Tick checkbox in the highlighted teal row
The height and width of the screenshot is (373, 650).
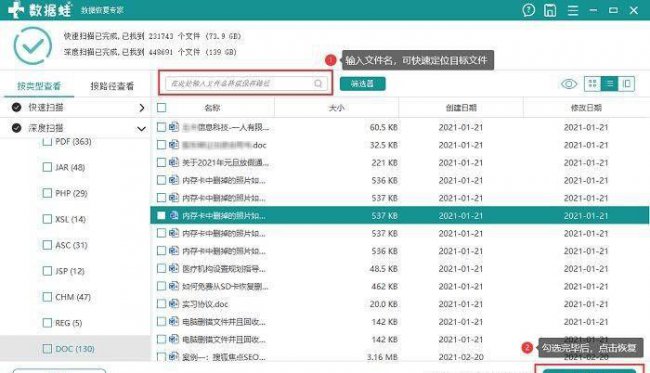click(x=161, y=216)
